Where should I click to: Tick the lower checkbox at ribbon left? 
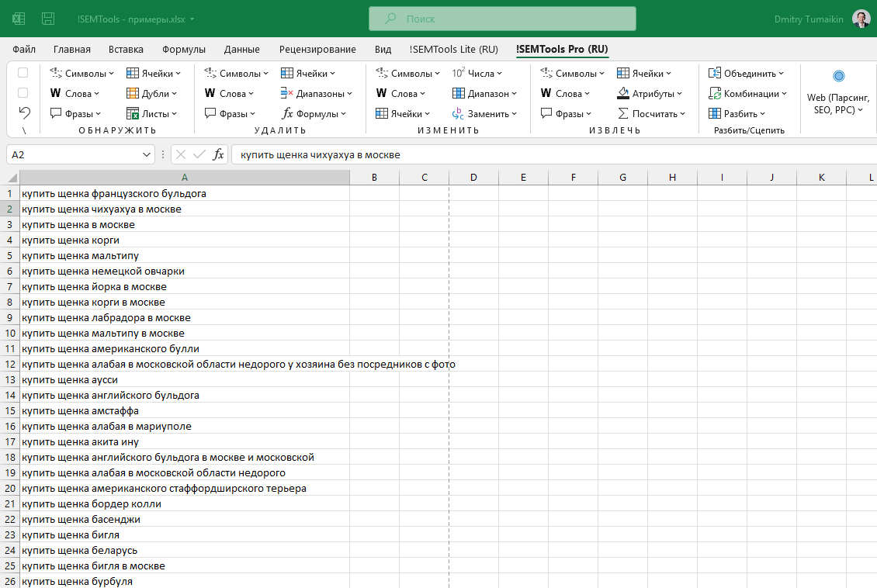click(x=23, y=93)
